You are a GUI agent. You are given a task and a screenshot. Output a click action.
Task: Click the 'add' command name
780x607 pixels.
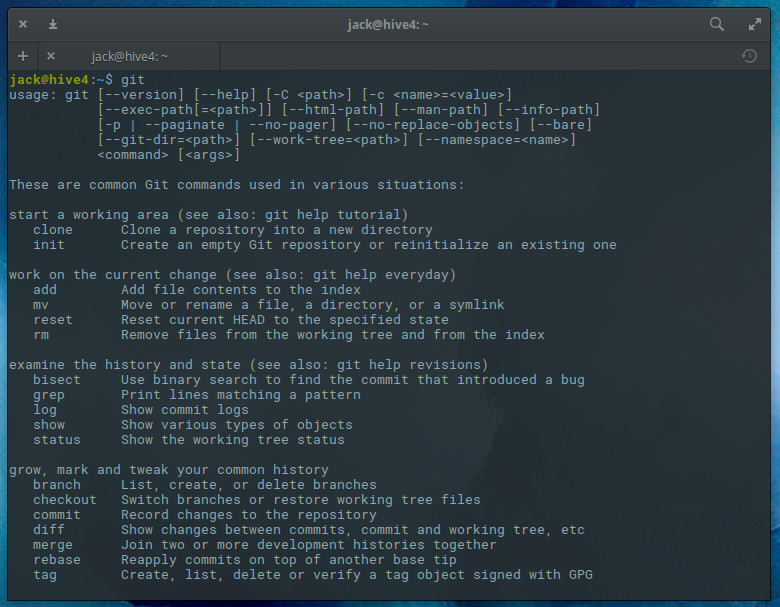(45, 290)
